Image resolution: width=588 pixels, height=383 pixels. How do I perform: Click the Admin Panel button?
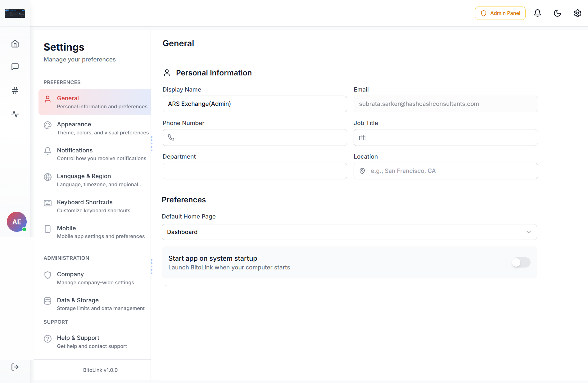tap(500, 13)
